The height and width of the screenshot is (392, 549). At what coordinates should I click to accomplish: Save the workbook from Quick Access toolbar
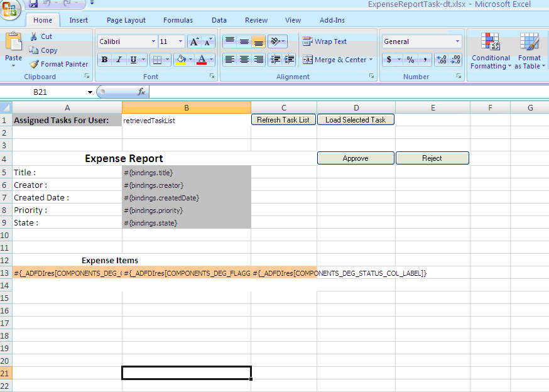(33, 4)
